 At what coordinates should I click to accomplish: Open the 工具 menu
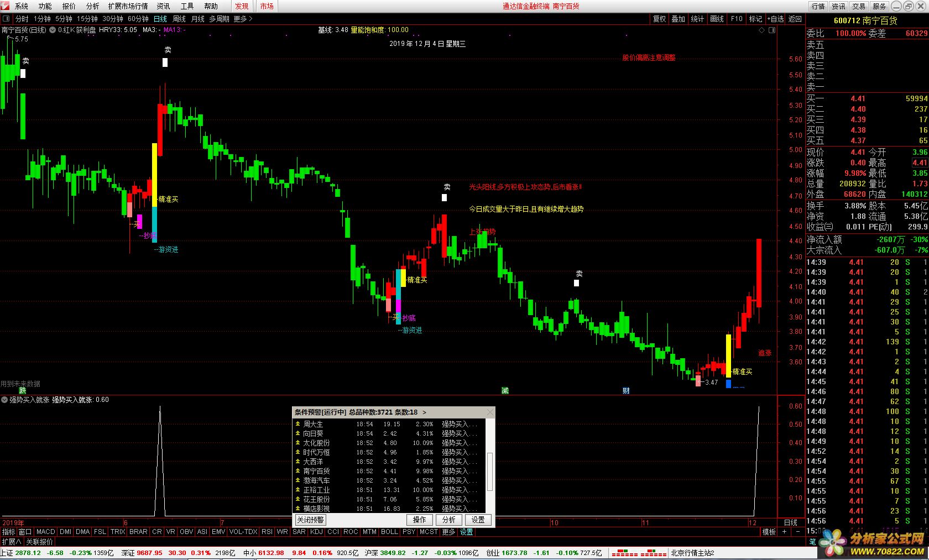pos(187,6)
